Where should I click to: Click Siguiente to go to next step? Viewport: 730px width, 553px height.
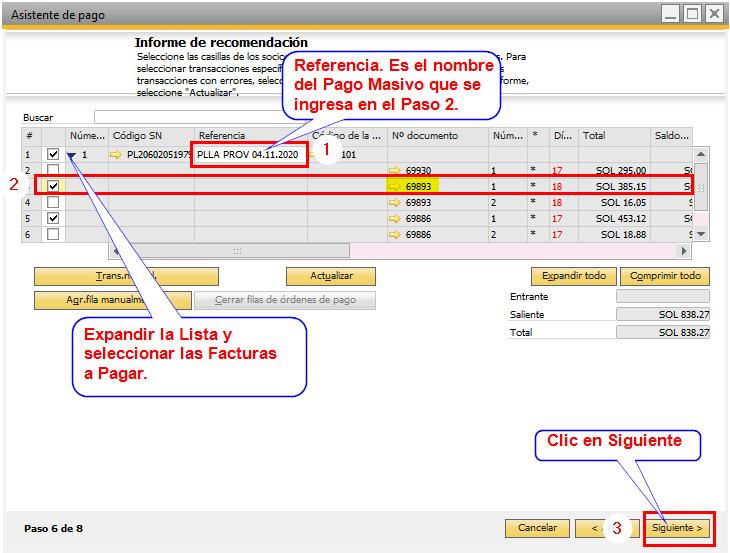[677, 528]
